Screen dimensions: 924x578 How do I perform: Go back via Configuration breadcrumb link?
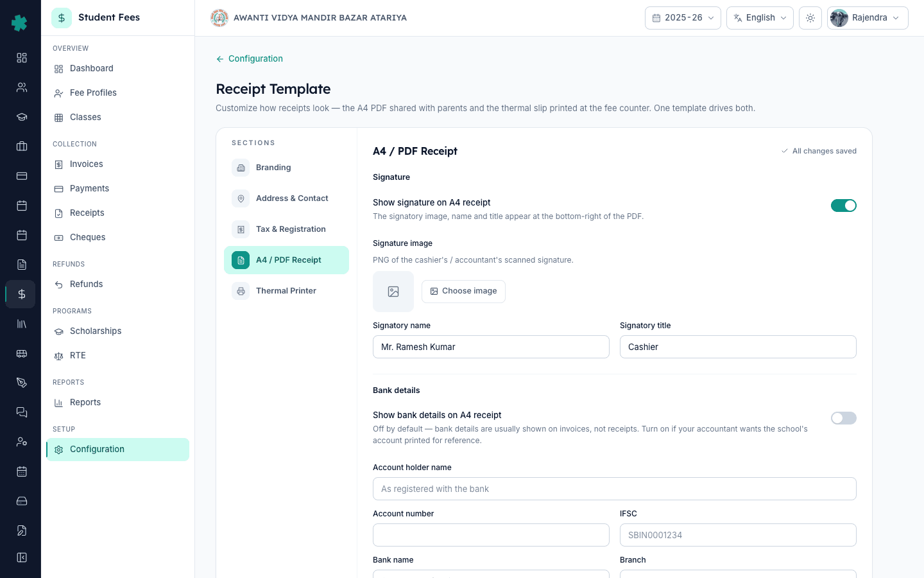tap(249, 58)
